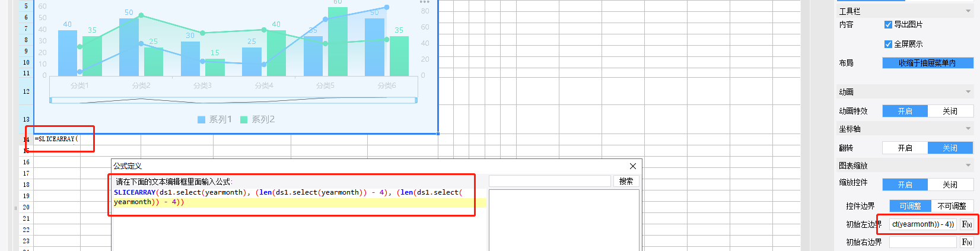
Task: Set 缩放控件 to 关闭
Action: click(x=950, y=185)
